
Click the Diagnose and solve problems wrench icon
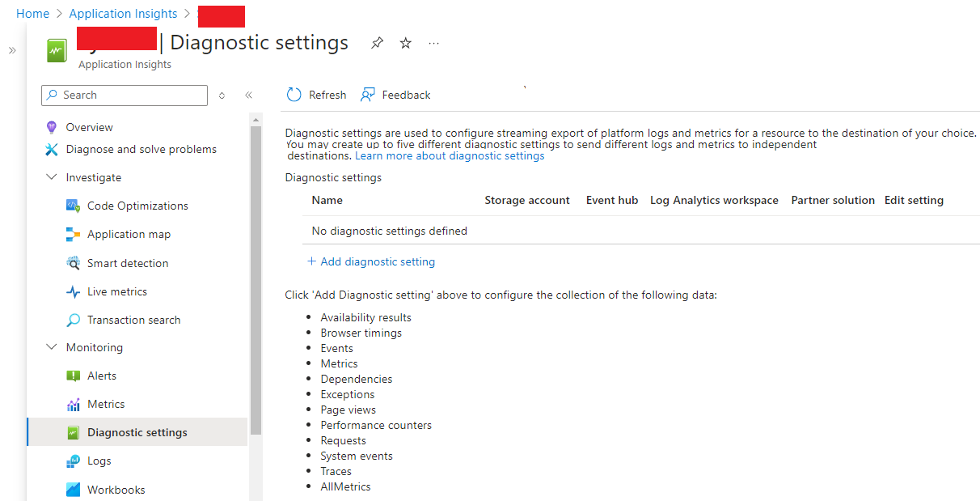pyautogui.click(x=52, y=149)
